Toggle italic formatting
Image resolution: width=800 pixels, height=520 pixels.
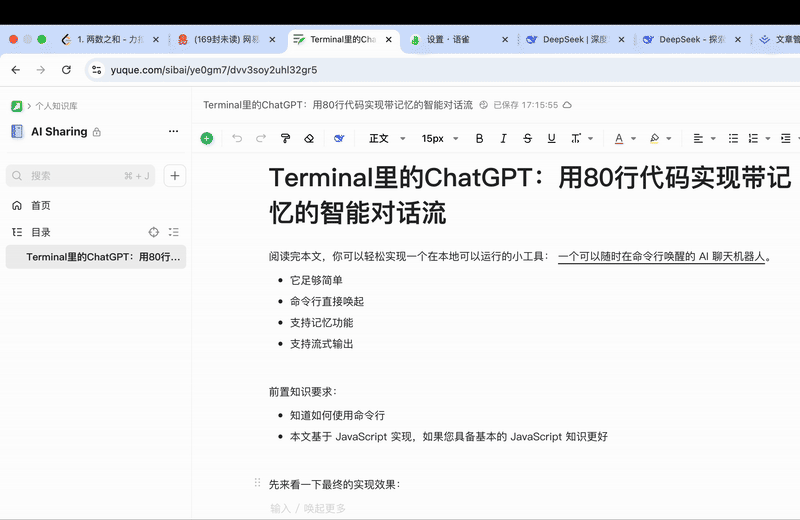(503, 138)
